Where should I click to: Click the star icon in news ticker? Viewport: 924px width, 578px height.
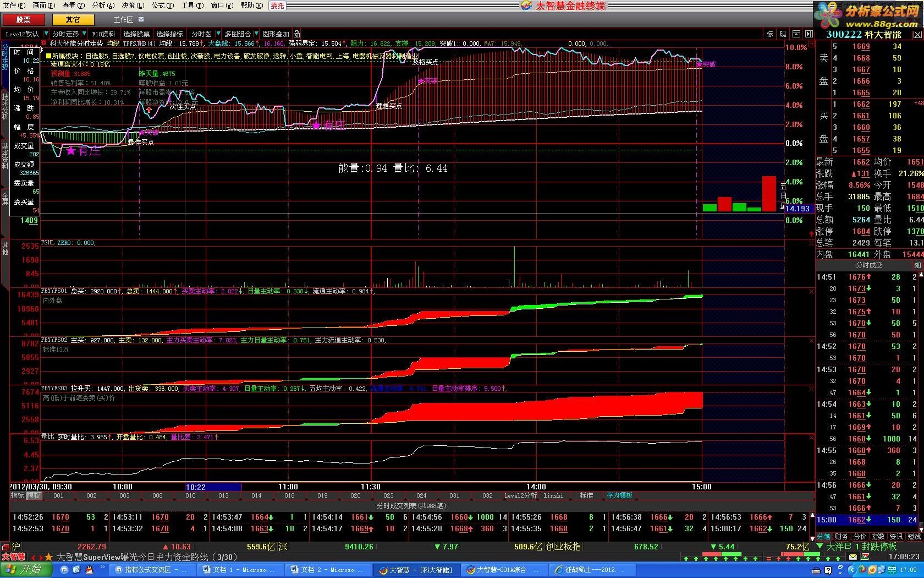(x=48, y=557)
